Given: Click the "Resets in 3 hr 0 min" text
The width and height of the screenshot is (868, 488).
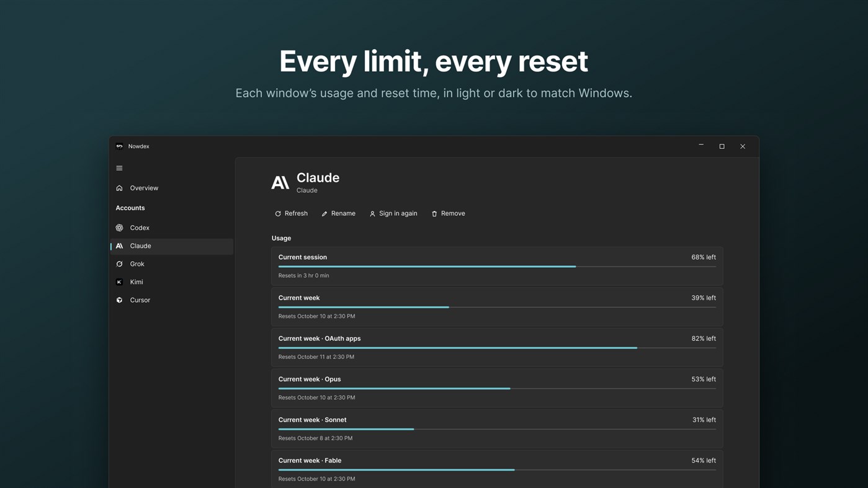Looking at the screenshot, I should click(x=304, y=275).
